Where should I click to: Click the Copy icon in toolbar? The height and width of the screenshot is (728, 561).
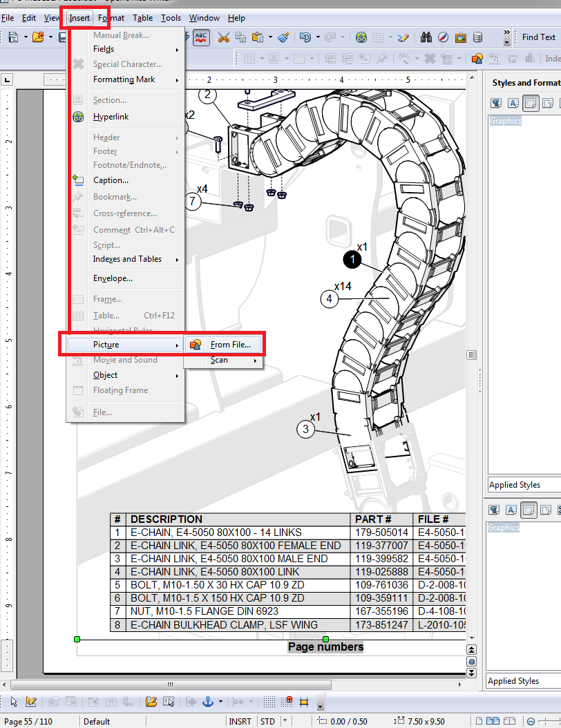[240, 37]
